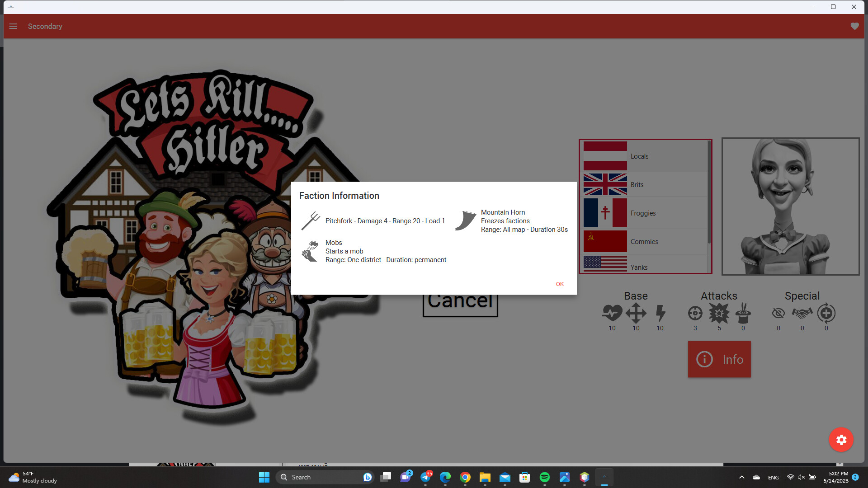Click the heart favorite icon in the top bar
The width and height of the screenshot is (868, 488).
click(x=854, y=26)
